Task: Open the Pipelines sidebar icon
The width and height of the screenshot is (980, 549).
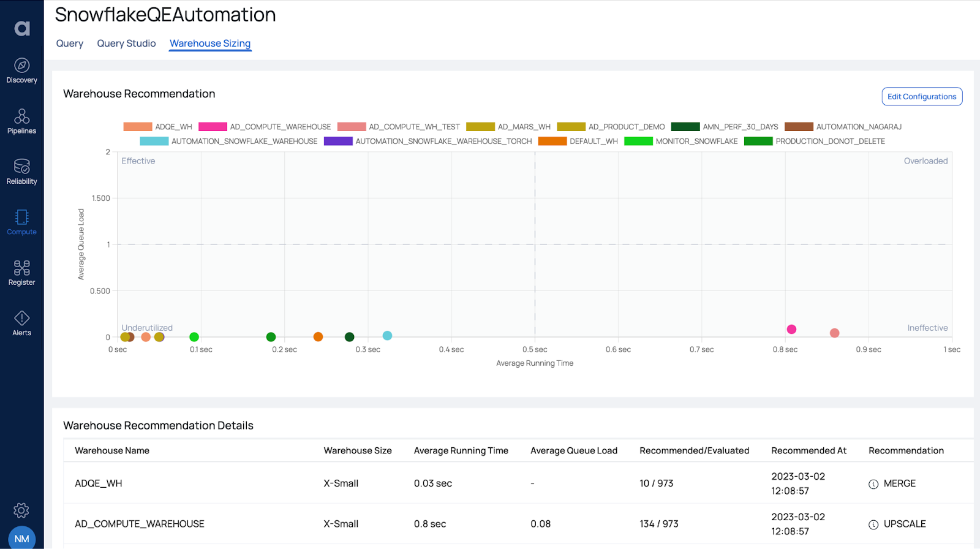Action: pyautogui.click(x=22, y=116)
